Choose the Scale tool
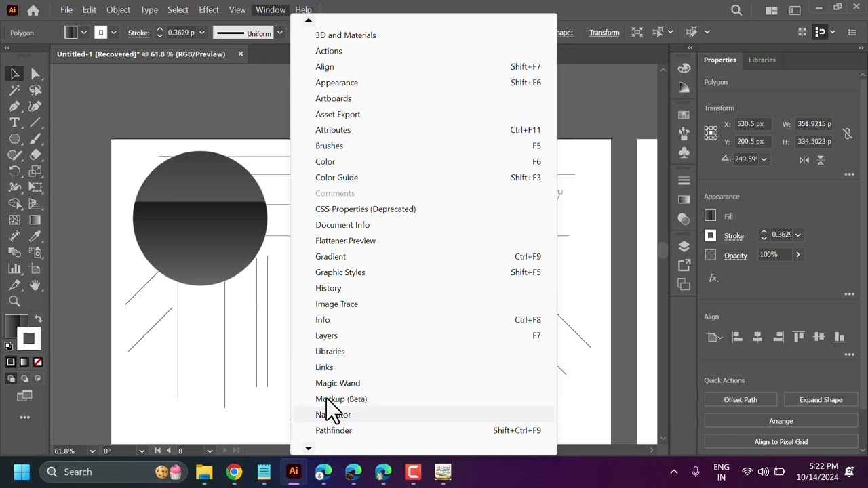This screenshot has width=868, height=488. pos(35,171)
